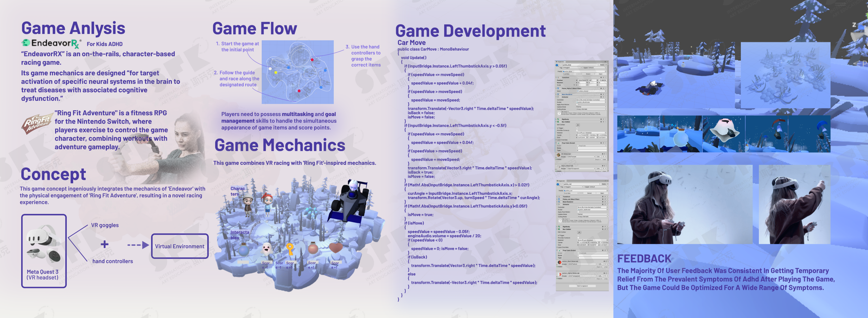The image size is (868, 318).
Task: Toggle Apply Root Motion in potion_blue inspector
Action: (x=577, y=104)
